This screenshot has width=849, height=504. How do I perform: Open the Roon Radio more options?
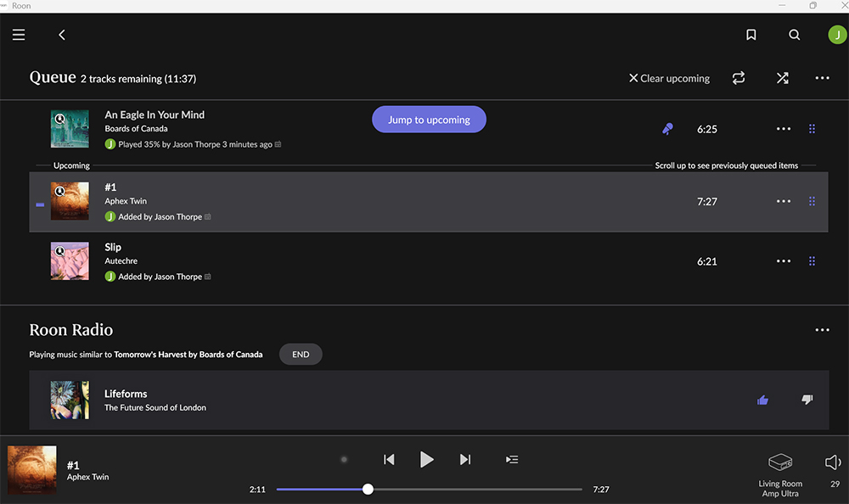coord(822,330)
